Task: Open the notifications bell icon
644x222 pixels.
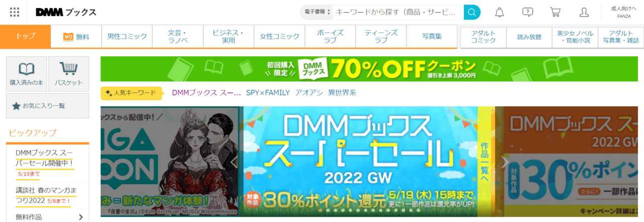Action: (499, 12)
